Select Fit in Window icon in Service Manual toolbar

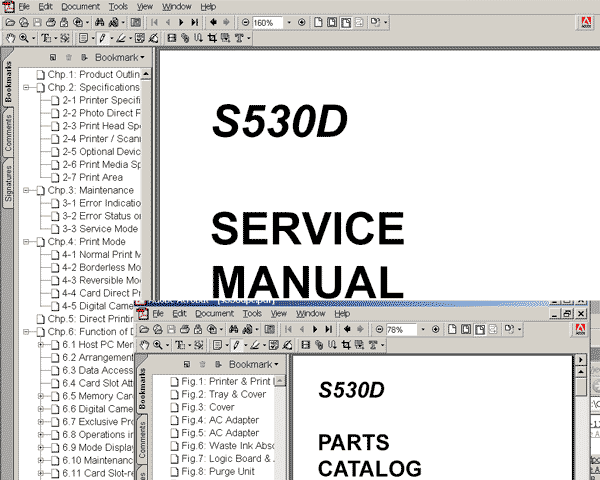[332, 23]
